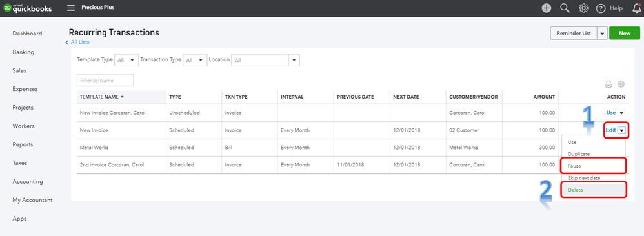
Task: Choose Use in the action menu
Action: coord(593,142)
